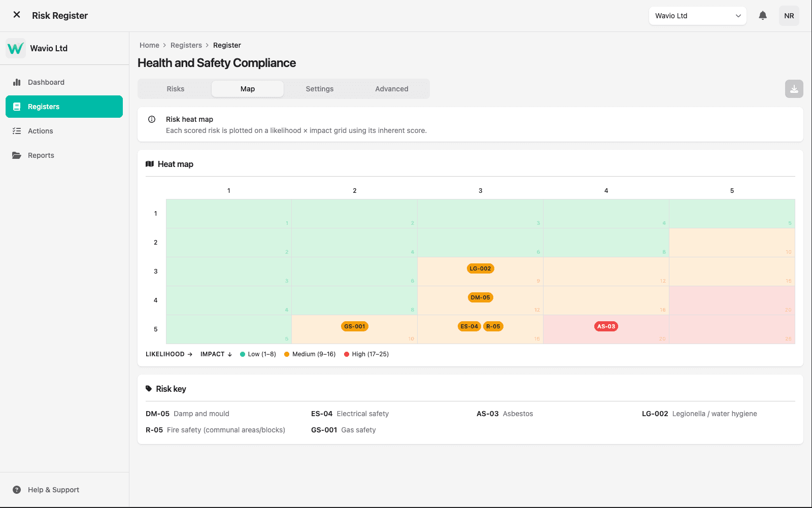Click the Reports folder icon

17,155
